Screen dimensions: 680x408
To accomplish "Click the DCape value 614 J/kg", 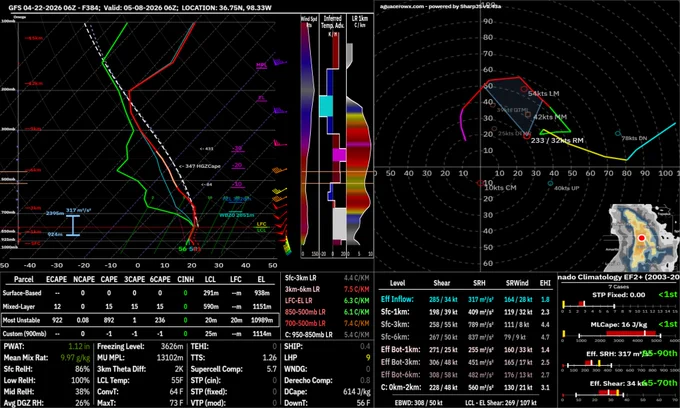I will point(356,392).
